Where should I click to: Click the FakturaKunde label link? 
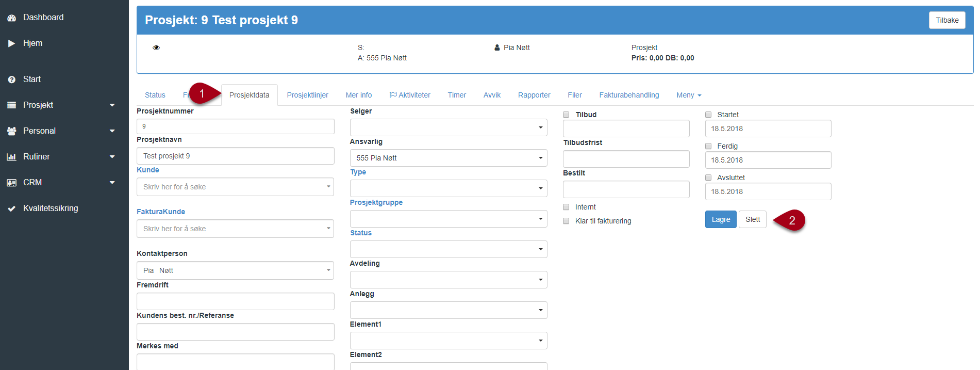[x=161, y=212]
